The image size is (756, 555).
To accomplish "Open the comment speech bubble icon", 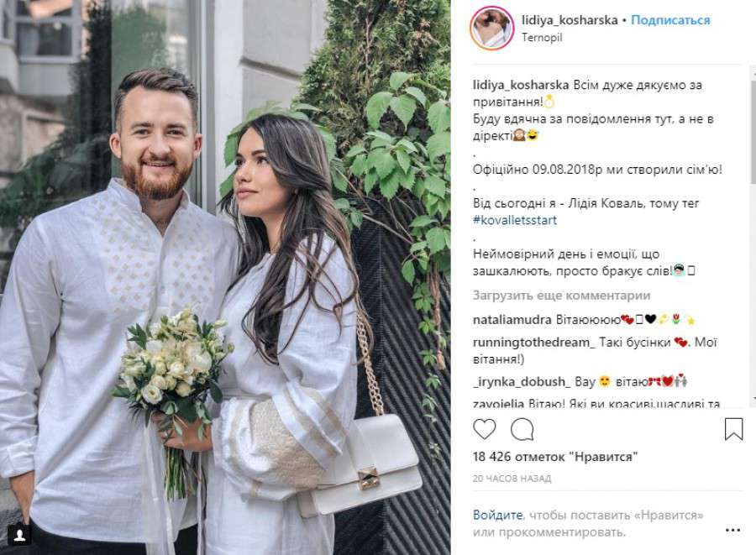I will [522, 429].
